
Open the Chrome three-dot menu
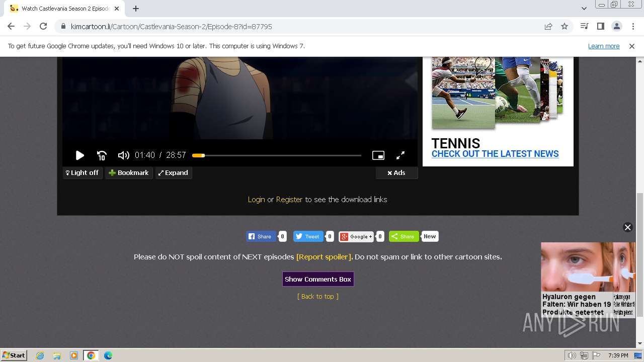coord(633,26)
